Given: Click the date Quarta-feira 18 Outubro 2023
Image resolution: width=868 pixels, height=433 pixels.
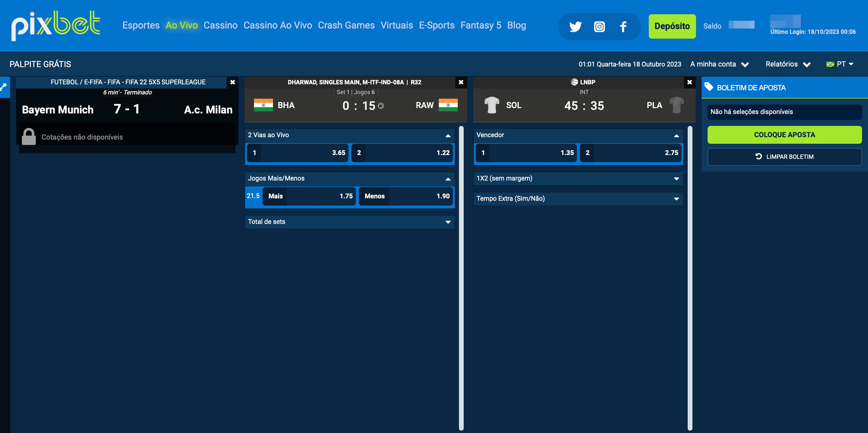Looking at the screenshot, I should [639, 64].
